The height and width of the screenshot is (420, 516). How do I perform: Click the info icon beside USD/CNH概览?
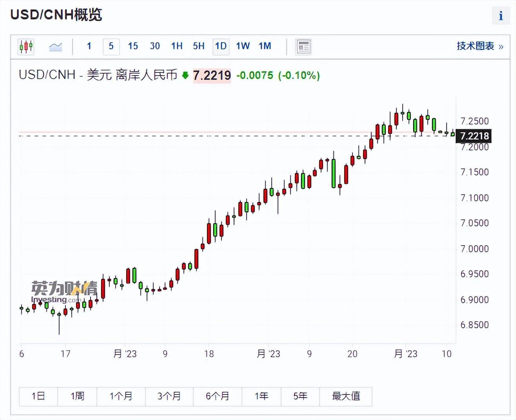click(500, 16)
